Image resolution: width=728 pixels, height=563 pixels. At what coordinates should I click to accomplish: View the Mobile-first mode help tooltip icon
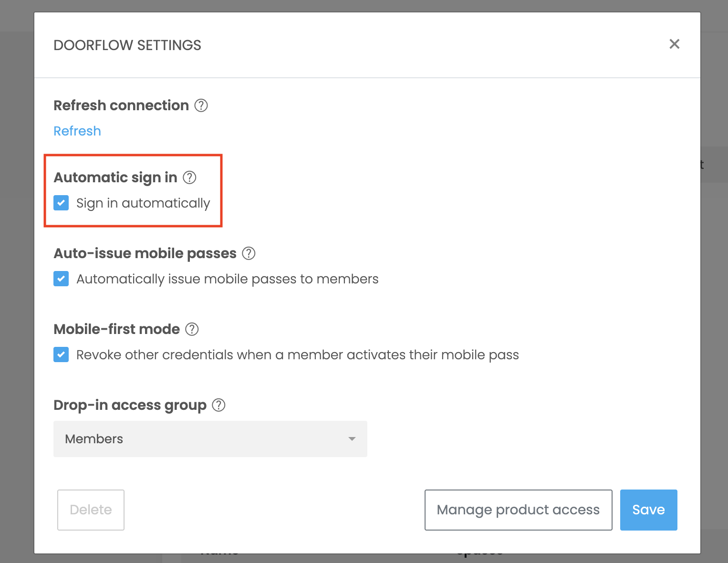coord(192,329)
